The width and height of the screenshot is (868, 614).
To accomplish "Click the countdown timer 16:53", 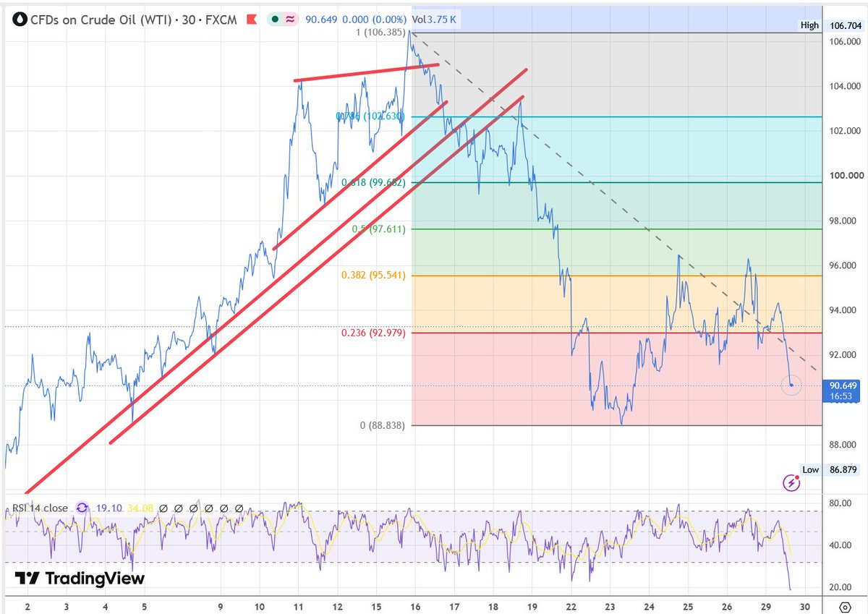I will 843,396.
